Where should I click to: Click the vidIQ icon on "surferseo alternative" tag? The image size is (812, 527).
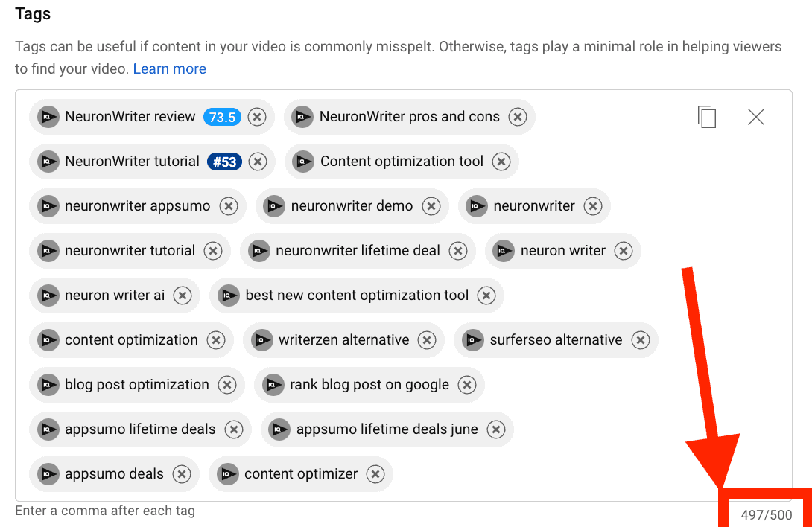point(473,340)
